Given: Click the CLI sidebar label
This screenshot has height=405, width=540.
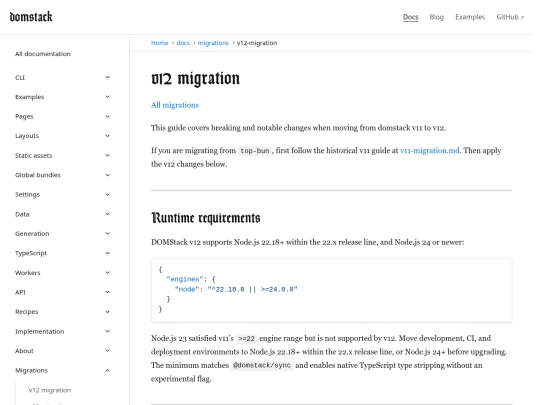Looking at the screenshot, I should (x=20, y=77).
